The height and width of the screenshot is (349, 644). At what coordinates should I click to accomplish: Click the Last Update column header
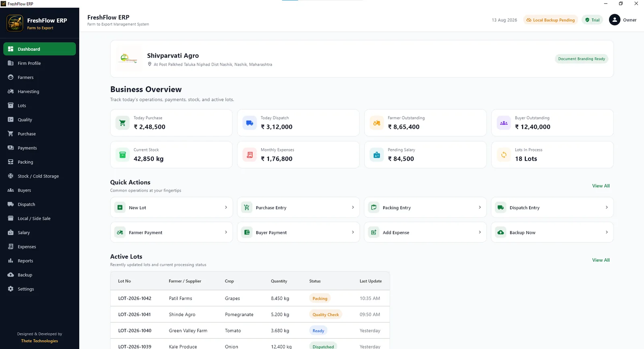tap(371, 281)
